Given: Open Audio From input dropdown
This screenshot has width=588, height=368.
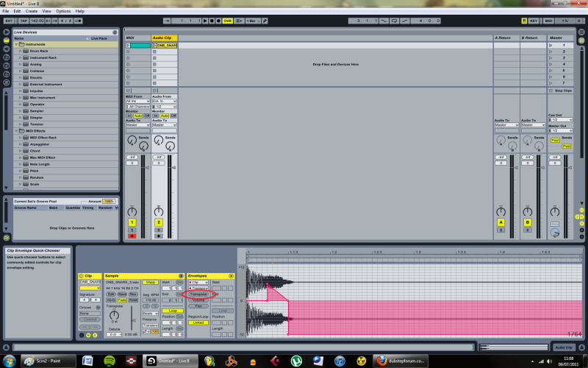Looking at the screenshot, I should tap(164, 102).
